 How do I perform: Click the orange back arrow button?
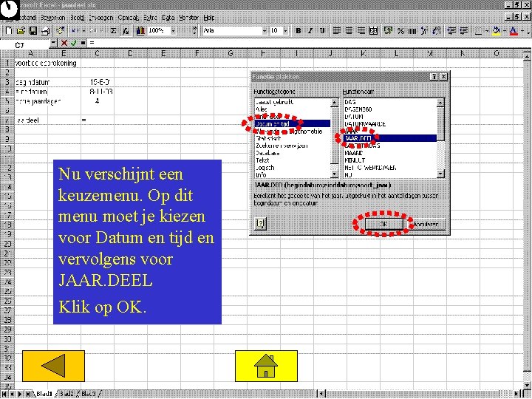coord(53,366)
